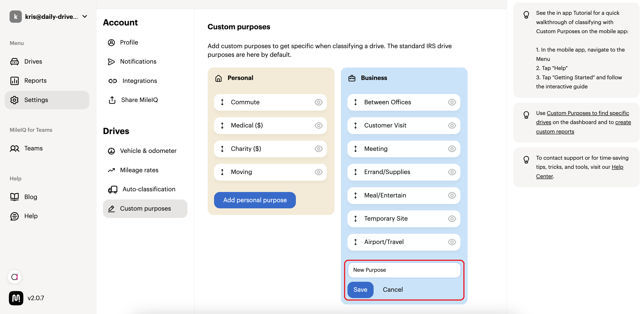The width and height of the screenshot is (644, 314).
Task: Click the reorder handle on Meeting
Action: (355, 149)
